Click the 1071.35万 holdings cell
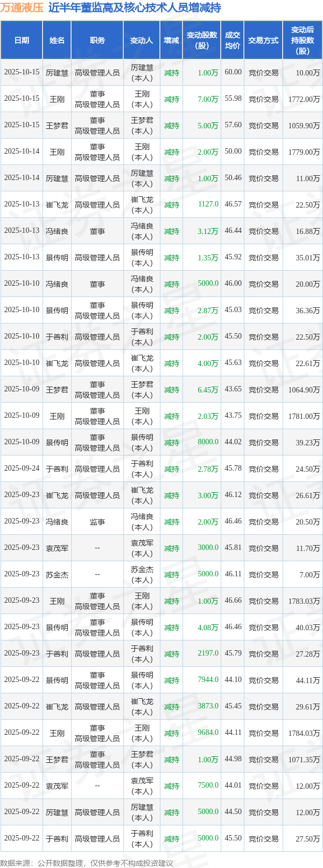The width and height of the screenshot is (323, 868). pyautogui.click(x=304, y=760)
